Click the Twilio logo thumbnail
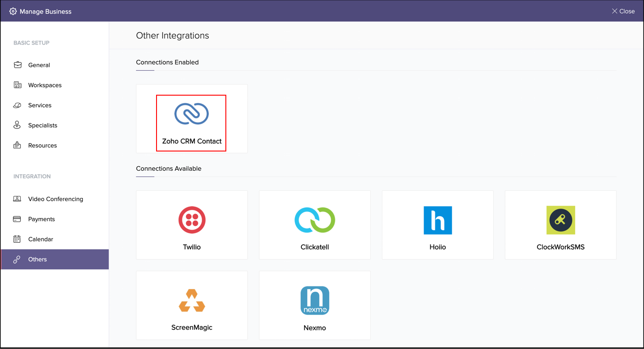 click(x=191, y=220)
